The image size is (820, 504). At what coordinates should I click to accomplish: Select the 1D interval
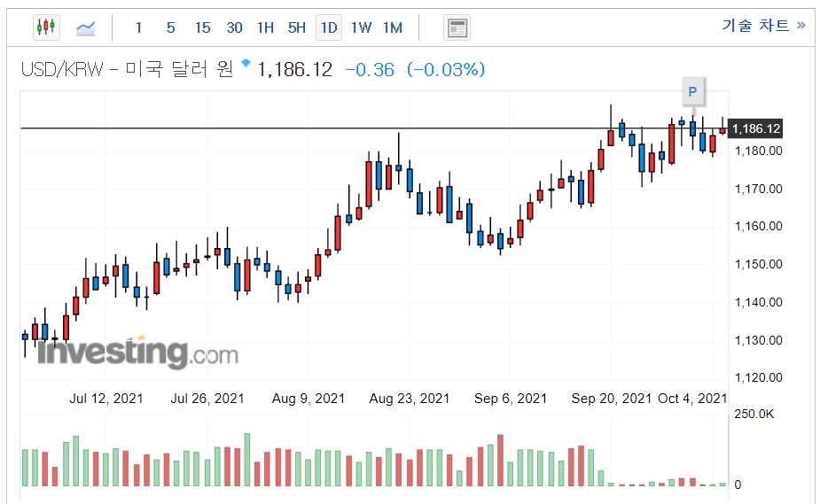coord(329,27)
